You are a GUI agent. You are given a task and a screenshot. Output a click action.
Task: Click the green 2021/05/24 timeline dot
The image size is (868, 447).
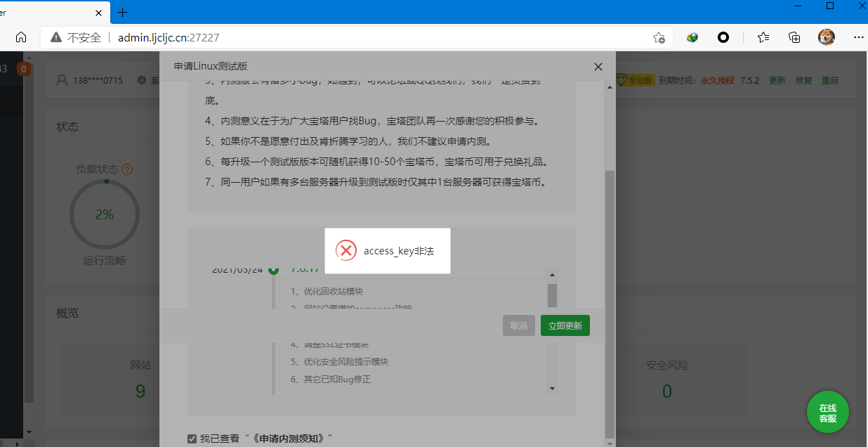[273, 269]
